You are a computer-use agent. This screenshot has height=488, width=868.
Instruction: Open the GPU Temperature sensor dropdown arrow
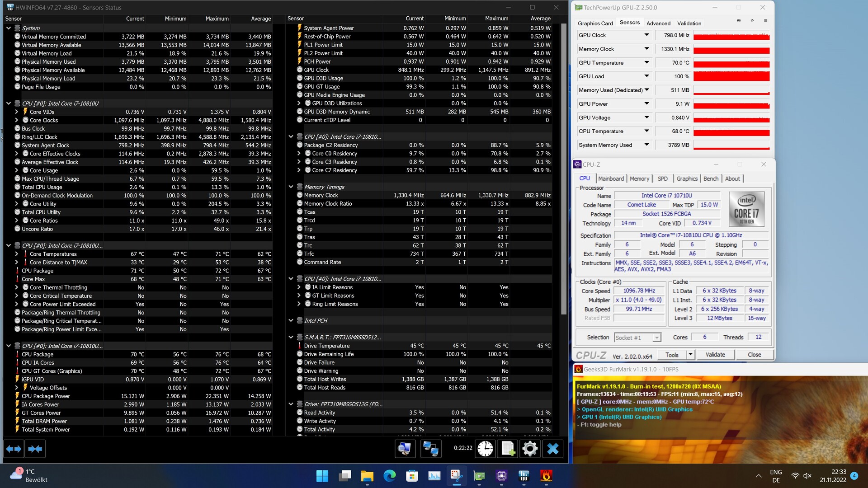(x=646, y=63)
